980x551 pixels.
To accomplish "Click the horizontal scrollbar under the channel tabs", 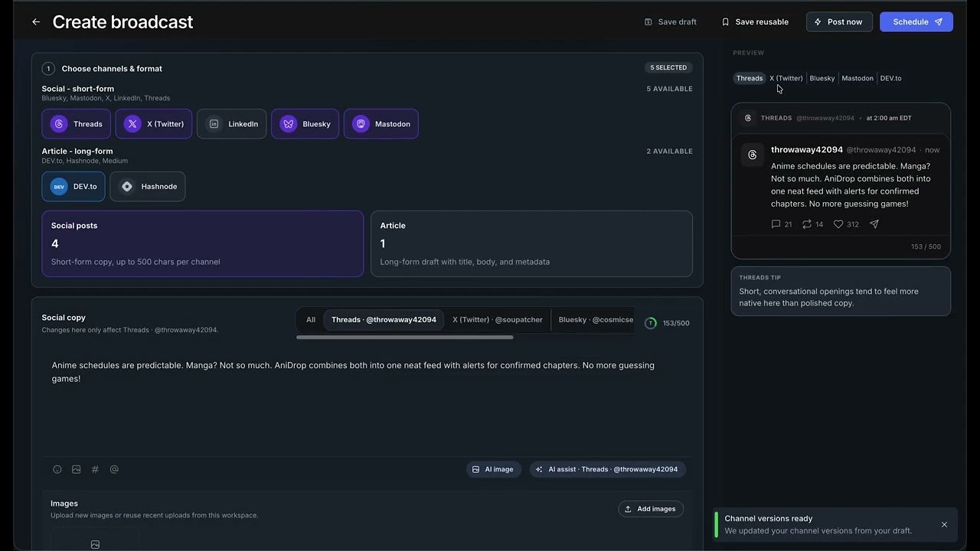I will pos(404,337).
